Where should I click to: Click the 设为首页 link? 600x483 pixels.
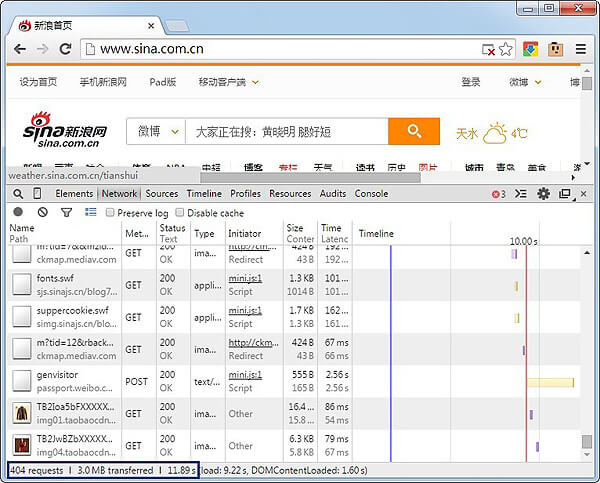click(38, 82)
